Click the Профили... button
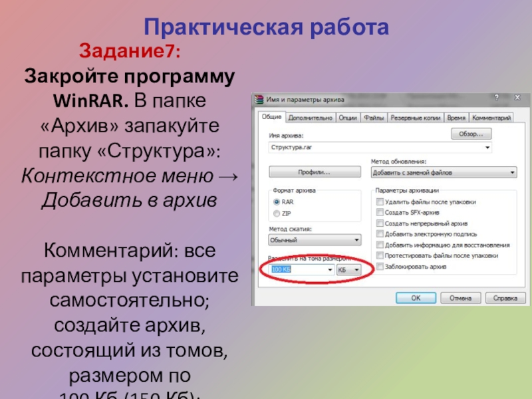Viewport: 532px width, 399px height. pyautogui.click(x=315, y=172)
